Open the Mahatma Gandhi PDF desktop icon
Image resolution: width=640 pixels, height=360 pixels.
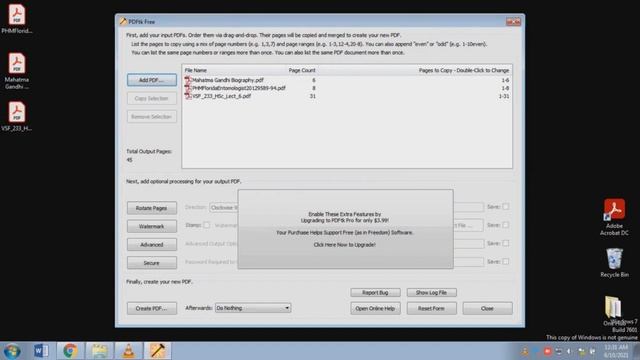click(x=17, y=71)
